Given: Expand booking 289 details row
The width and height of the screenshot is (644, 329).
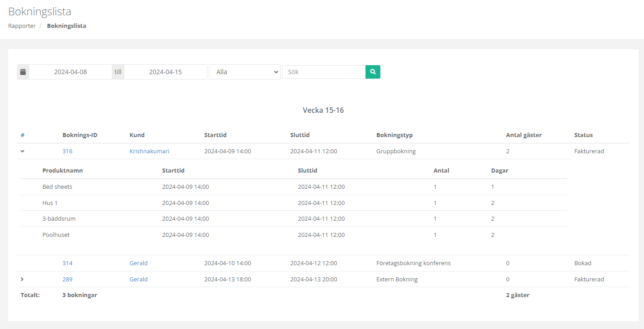Looking at the screenshot, I should point(22,280).
